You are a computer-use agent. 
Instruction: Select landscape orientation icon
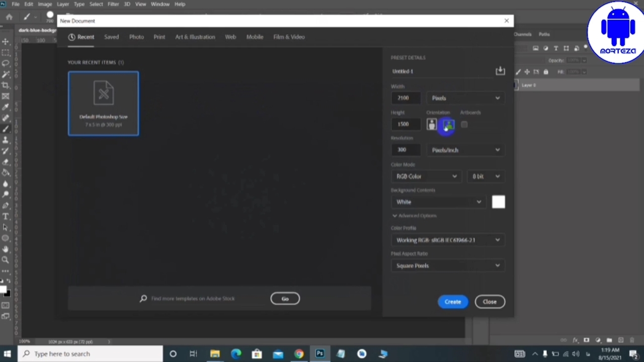pyautogui.click(x=448, y=125)
